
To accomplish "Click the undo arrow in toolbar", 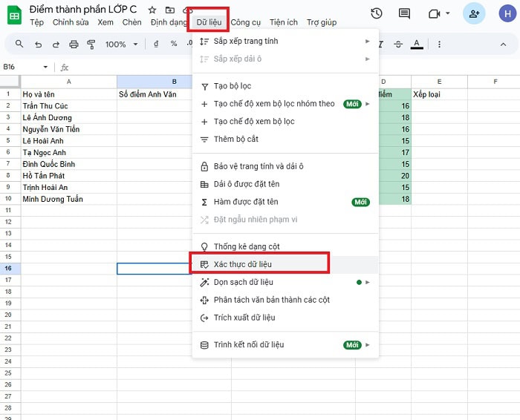I will 37,45.
